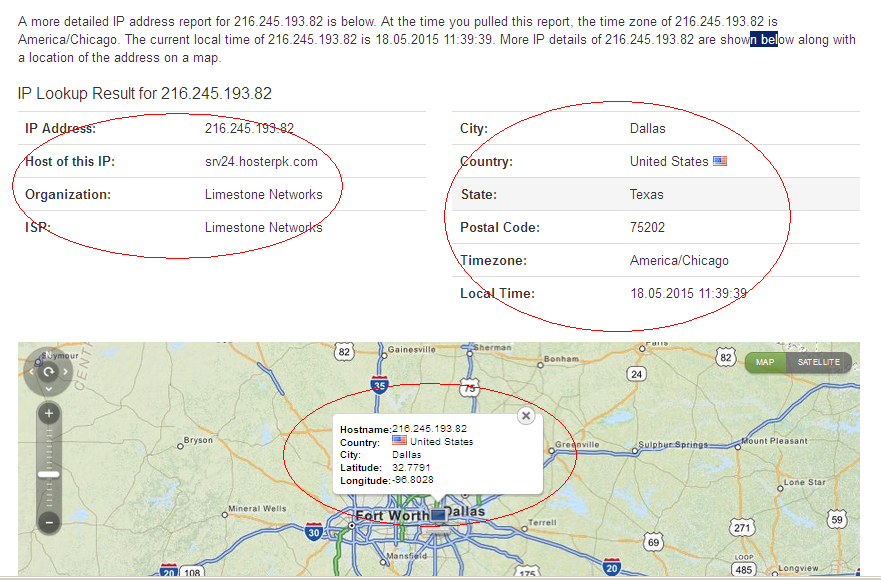The width and height of the screenshot is (881, 580).
Task: Click the State value Texas
Action: [x=647, y=194]
